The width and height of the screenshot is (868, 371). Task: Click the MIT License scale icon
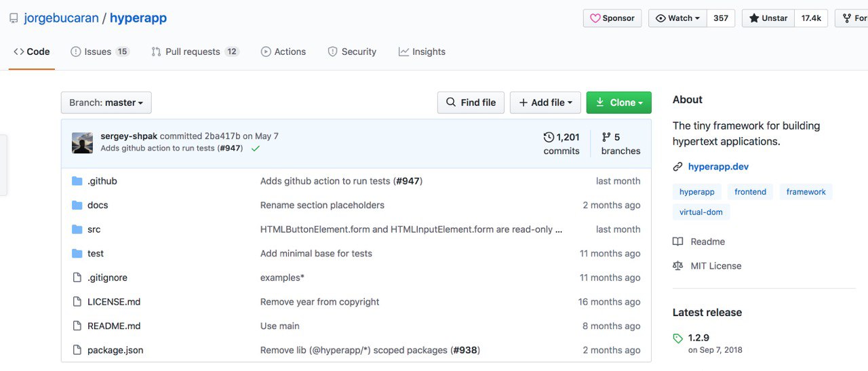click(677, 266)
